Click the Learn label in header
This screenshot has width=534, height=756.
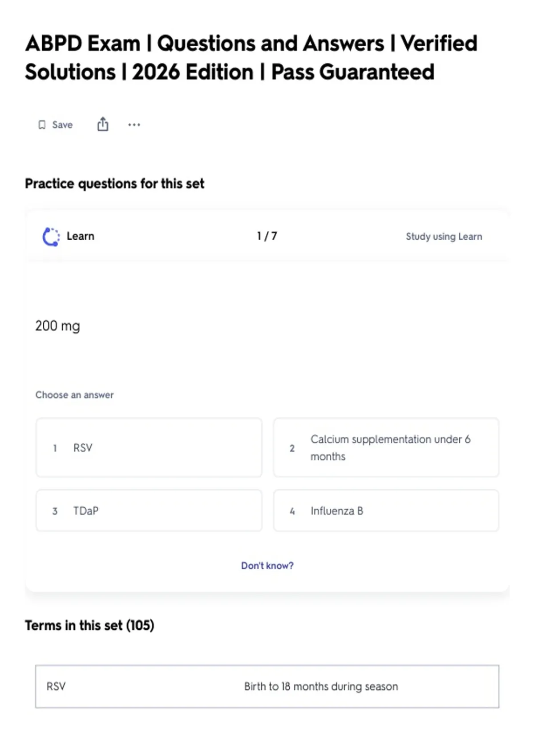pyautogui.click(x=81, y=236)
